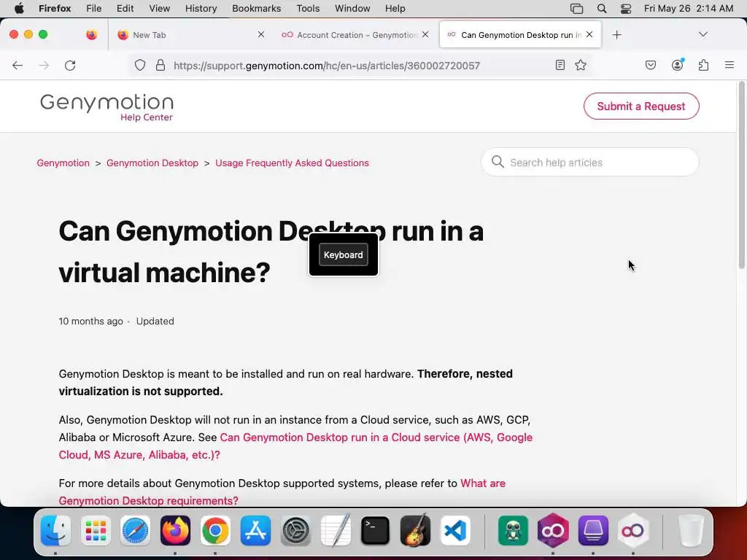The height and width of the screenshot is (560, 747).
Task: Open the View menu
Action: (x=160, y=9)
